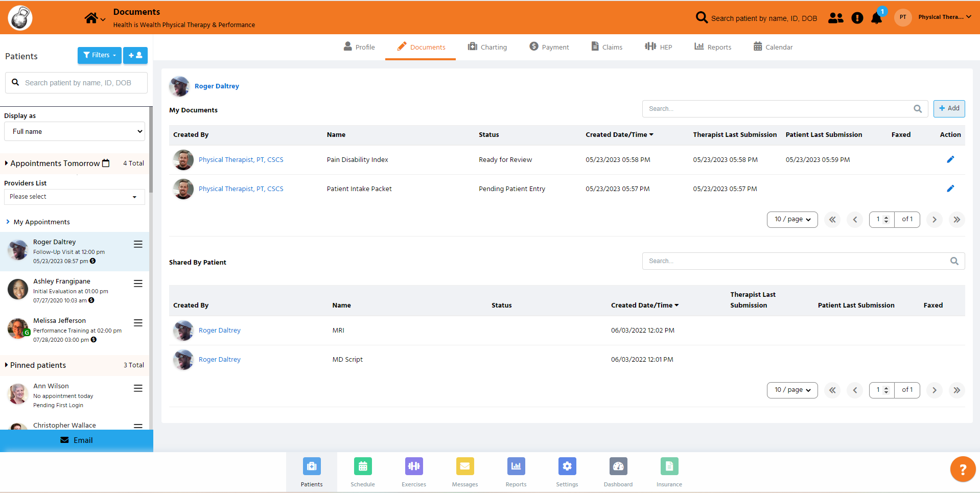Click the My Documents search magnifier
The image size is (980, 493).
(x=918, y=109)
